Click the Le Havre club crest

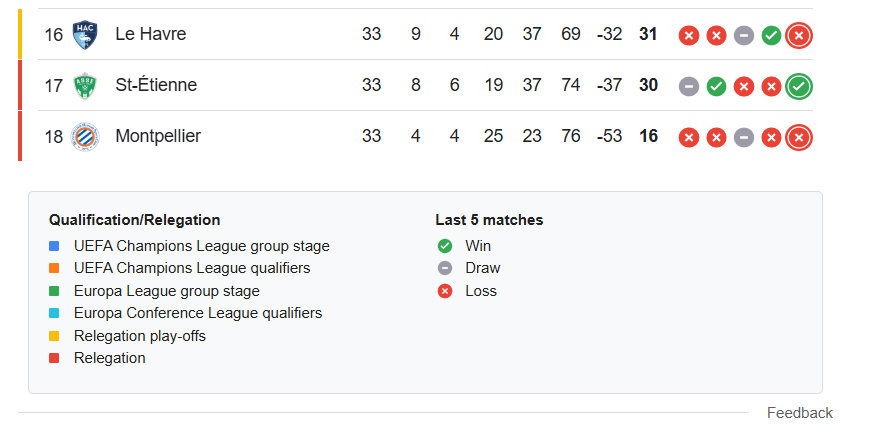[85, 35]
